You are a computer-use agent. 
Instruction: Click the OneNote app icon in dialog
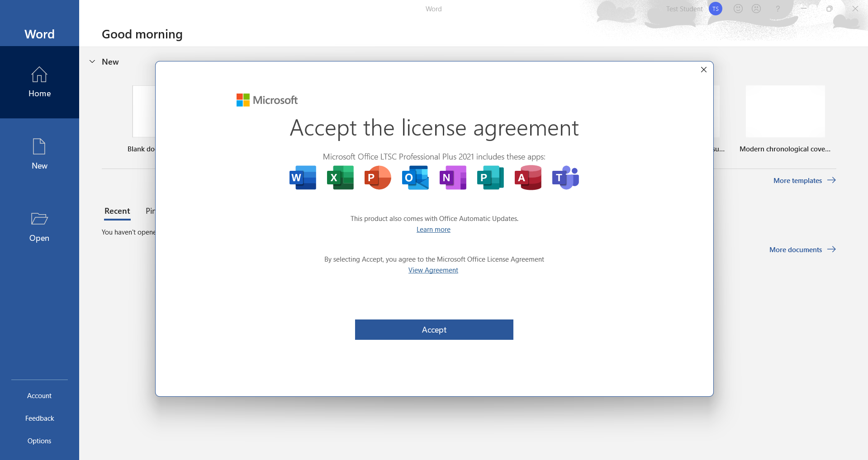pyautogui.click(x=453, y=178)
